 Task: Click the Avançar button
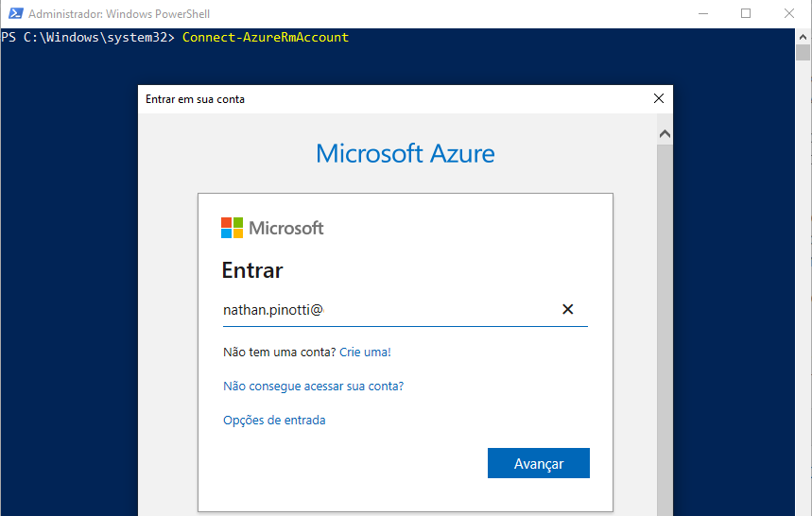(539, 463)
